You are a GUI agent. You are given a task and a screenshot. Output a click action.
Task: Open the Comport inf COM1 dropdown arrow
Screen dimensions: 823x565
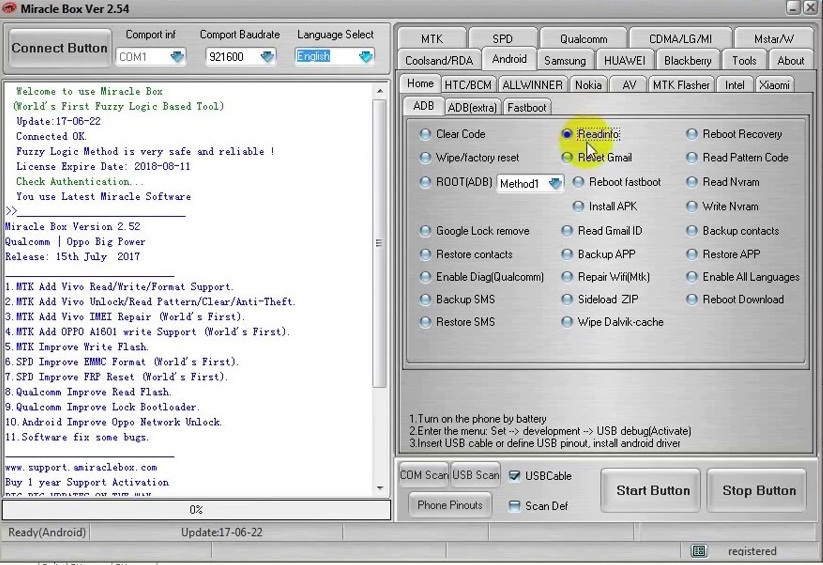177,56
